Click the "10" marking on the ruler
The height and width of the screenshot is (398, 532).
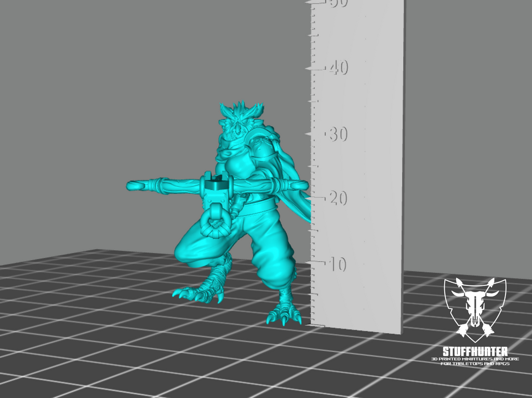point(338,264)
